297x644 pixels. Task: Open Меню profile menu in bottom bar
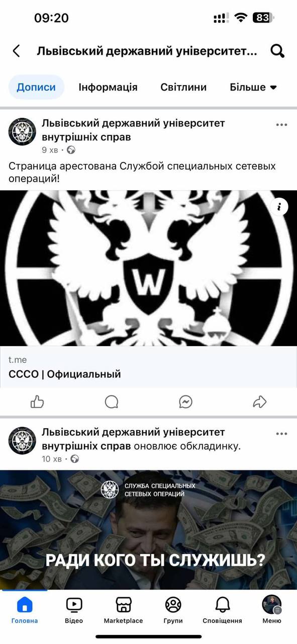click(272, 610)
